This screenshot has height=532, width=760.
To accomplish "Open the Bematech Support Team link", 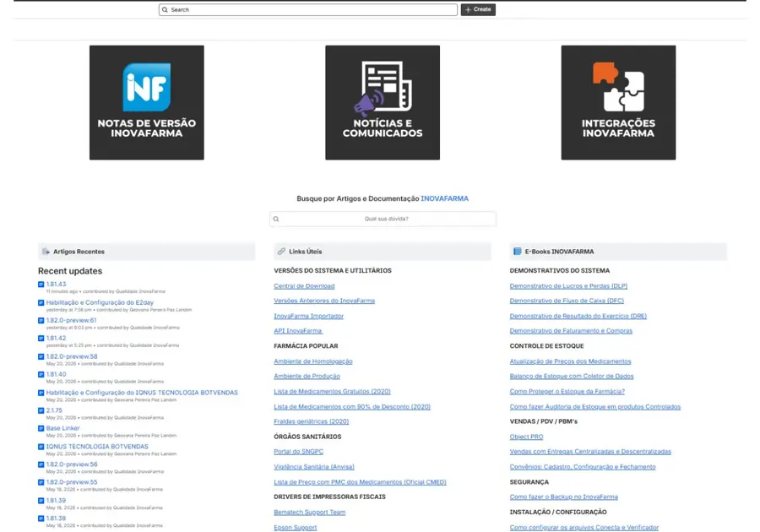I will (310, 512).
